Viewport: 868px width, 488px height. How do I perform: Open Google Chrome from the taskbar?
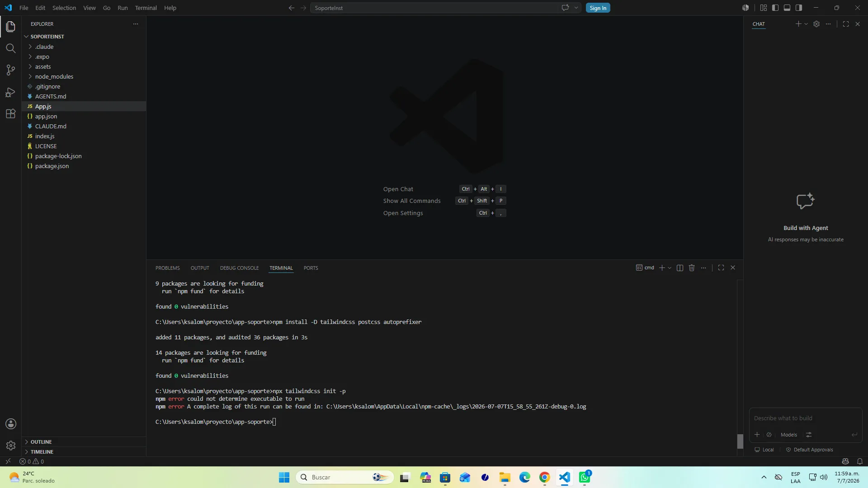coord(545,477)
